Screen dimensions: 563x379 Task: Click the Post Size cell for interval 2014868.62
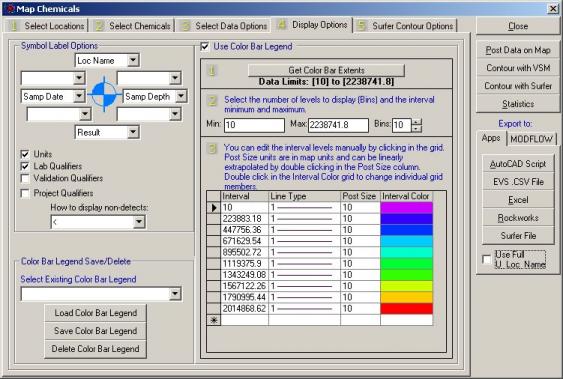pyautogui.click(x=360, y=309)
